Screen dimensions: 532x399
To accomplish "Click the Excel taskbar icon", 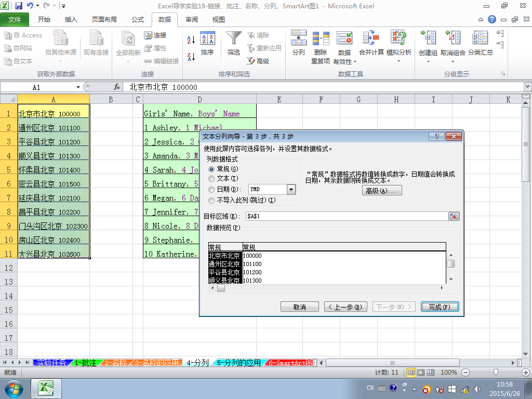I will [x=46, y=389].
